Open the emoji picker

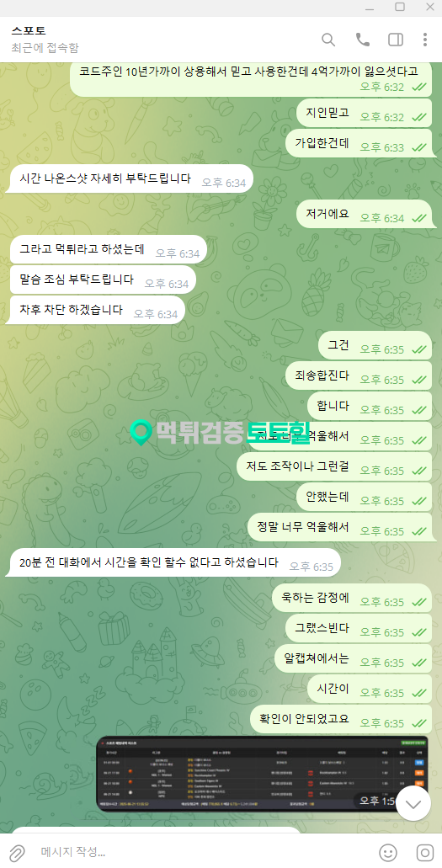[388, 852]
